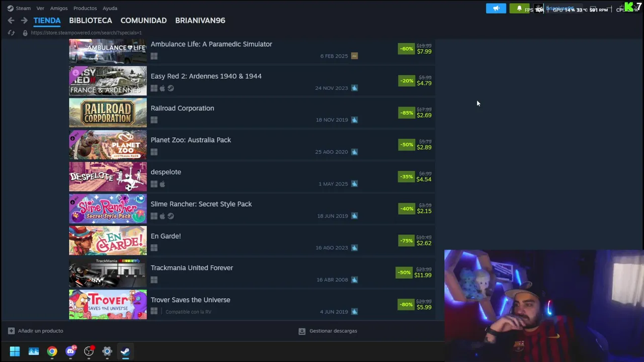Open the Windows Start menu

click(15, 351)
